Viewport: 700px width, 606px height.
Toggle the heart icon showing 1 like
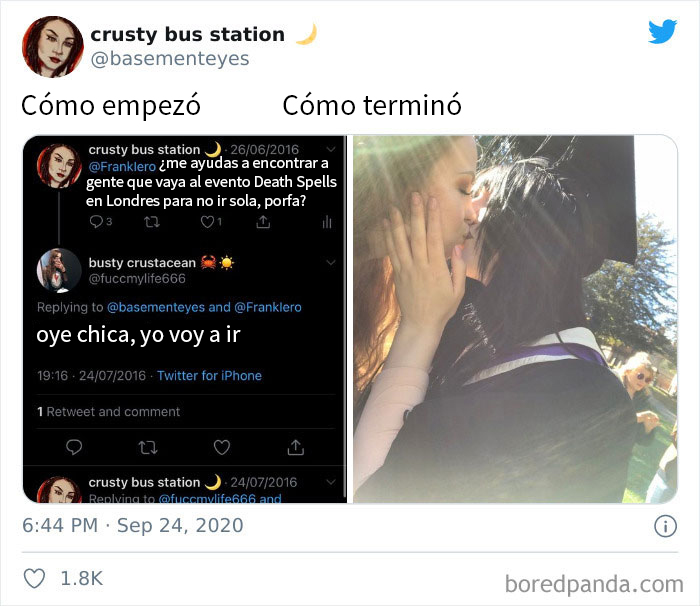coord(207,222)
